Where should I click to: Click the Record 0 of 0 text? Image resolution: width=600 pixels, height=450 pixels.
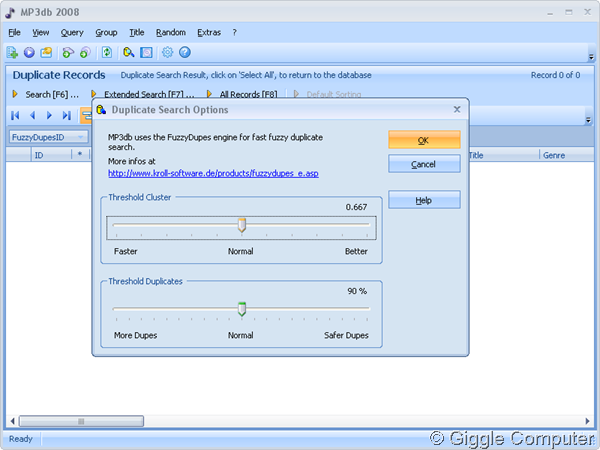point(555,75)
